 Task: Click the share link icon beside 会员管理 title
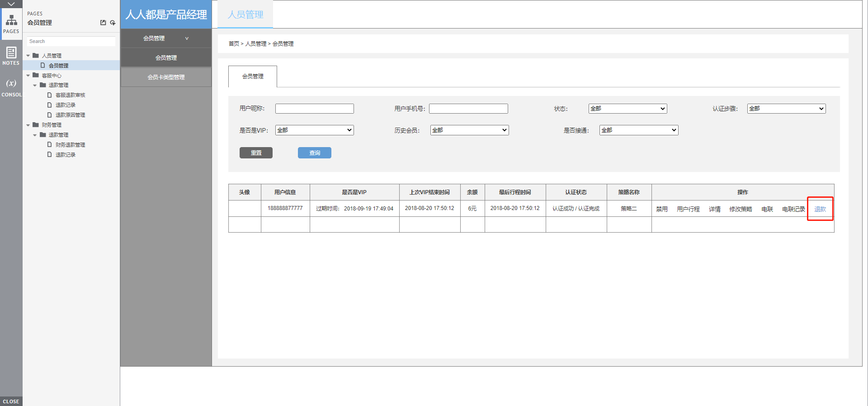tap(113, 23)
